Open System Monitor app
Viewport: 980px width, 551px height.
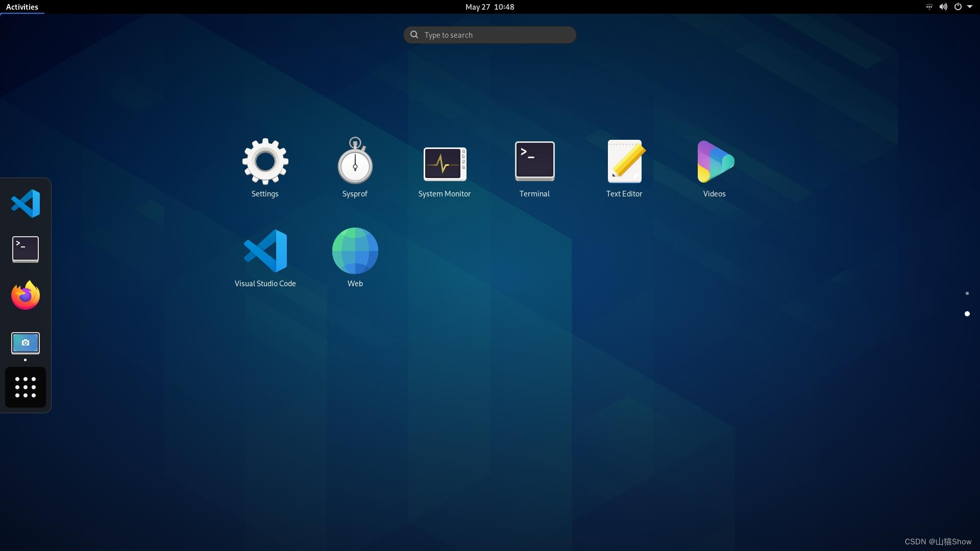point(445,164)
